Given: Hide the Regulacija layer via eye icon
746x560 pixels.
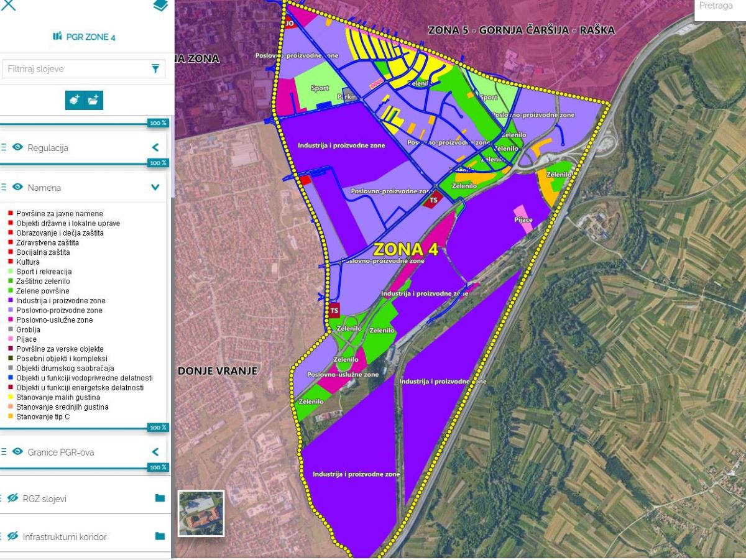Looking at the screenshot, I should [17, 148].
